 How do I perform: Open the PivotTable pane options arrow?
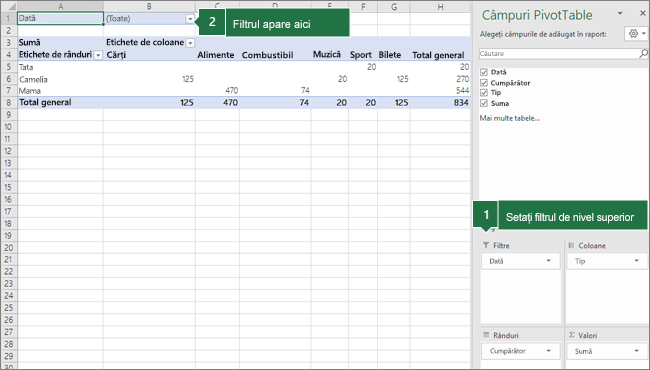[x=620, y=14]
